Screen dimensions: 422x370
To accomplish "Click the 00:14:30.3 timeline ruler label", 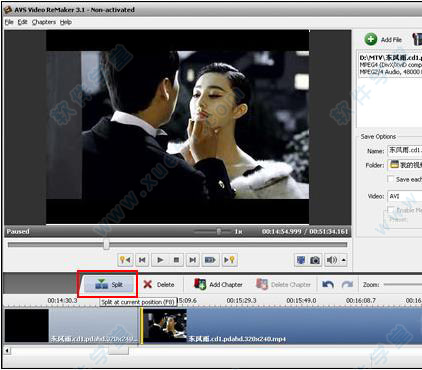I will [62, 301].
